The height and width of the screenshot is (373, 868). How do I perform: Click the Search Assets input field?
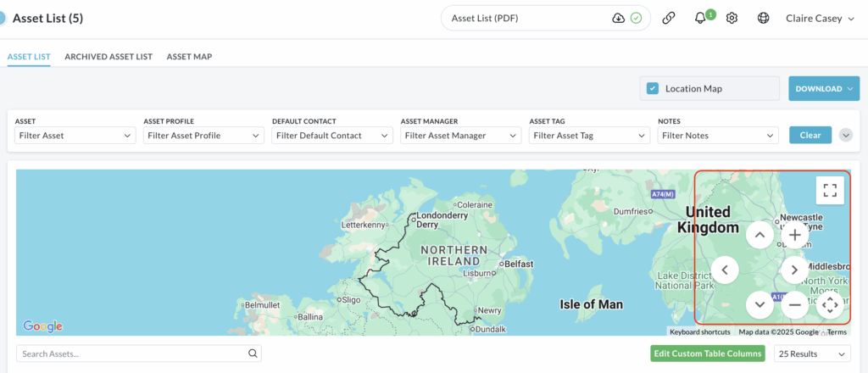coord(131,354)
